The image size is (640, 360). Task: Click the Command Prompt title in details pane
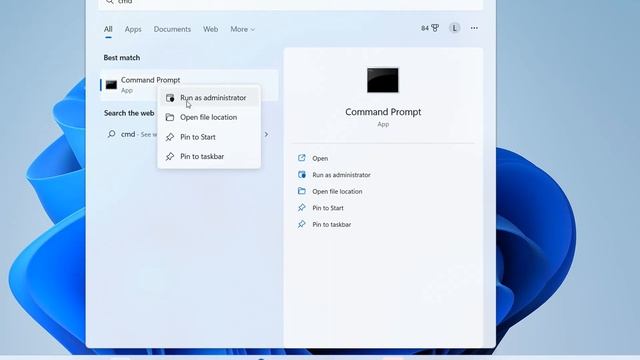pos(383,112)
